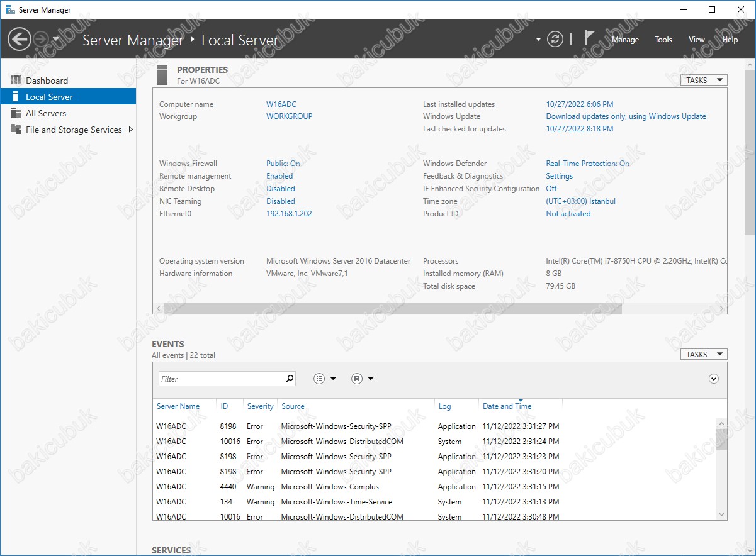Click the File and Storage Services icon
Image resolution: width=756 pixels, height=556 pixels.
[x=16, y=130]
